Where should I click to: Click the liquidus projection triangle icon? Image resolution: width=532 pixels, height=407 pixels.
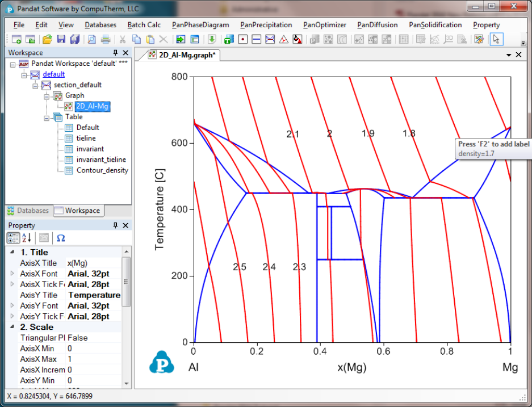point(284,39)
